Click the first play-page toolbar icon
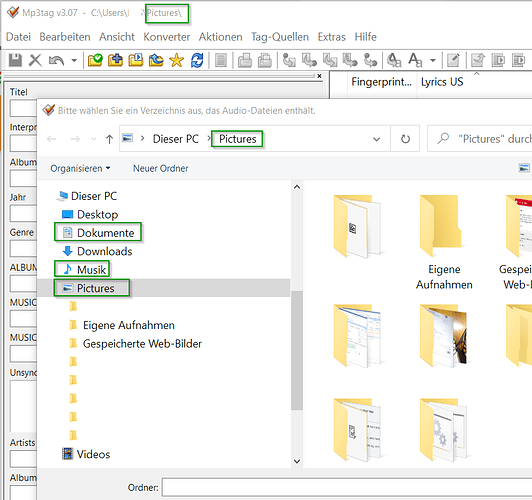The width and height of the screenshot is (532, 500). pos(498,60)
